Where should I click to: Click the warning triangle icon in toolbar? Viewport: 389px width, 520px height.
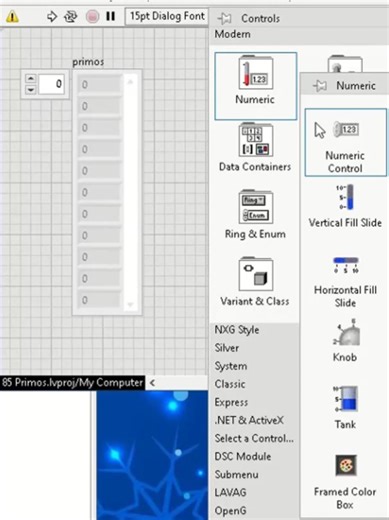12,16
